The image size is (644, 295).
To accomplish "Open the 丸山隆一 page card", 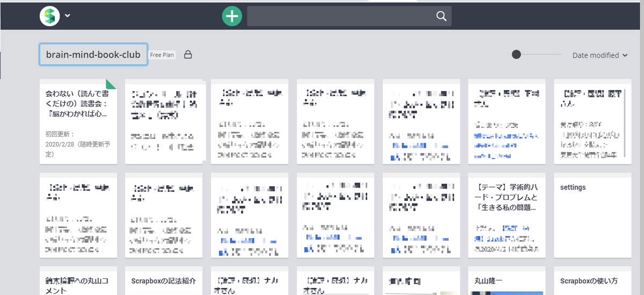I will tap(507, 280).
